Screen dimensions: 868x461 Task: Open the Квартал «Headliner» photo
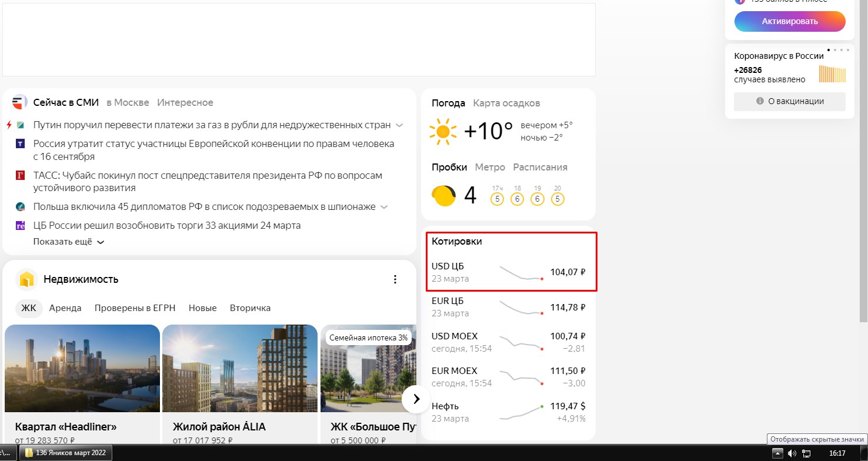click(x=82, y=368)
